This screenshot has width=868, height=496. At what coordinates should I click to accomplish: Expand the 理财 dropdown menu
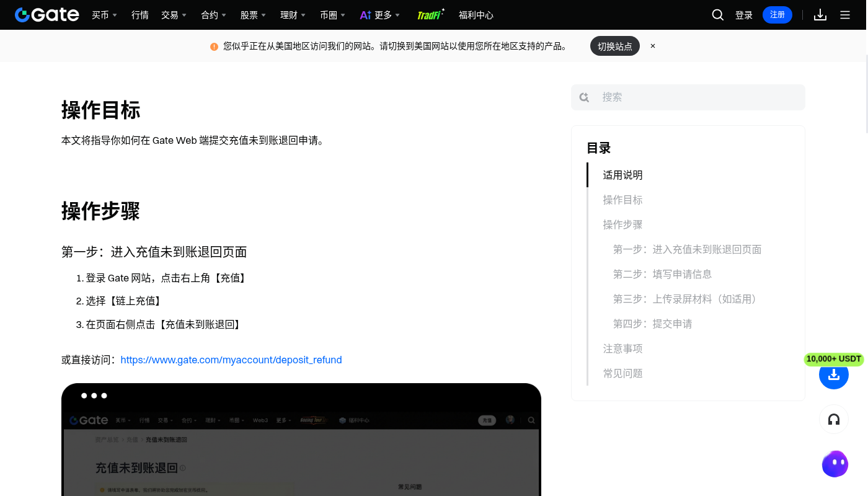293,15
